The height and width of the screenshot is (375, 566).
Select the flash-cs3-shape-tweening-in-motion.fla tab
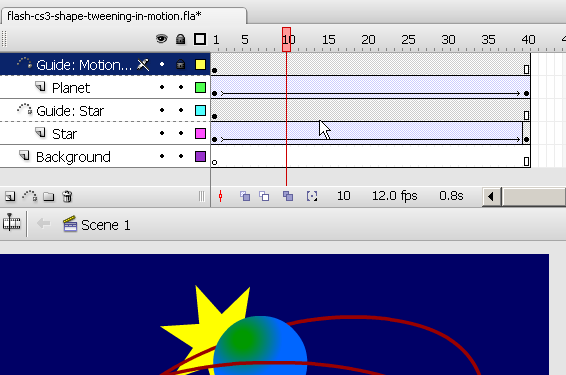coord(104,16)
